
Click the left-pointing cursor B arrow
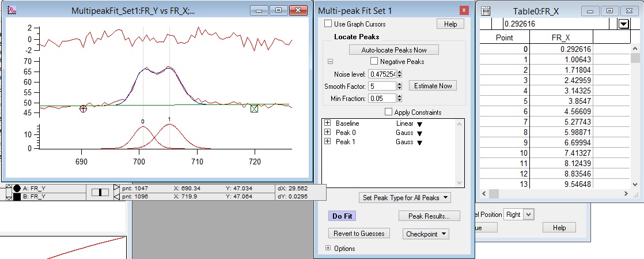click(x=116, y=197)
